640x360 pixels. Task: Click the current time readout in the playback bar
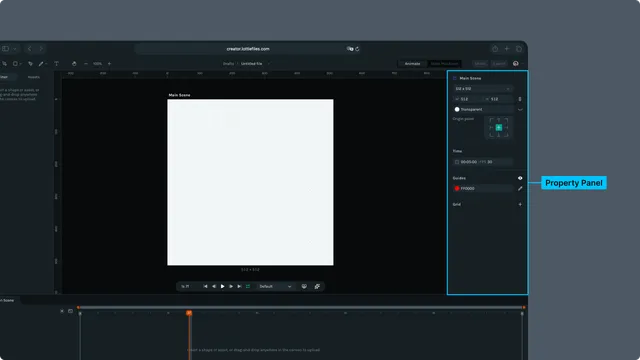185,287
